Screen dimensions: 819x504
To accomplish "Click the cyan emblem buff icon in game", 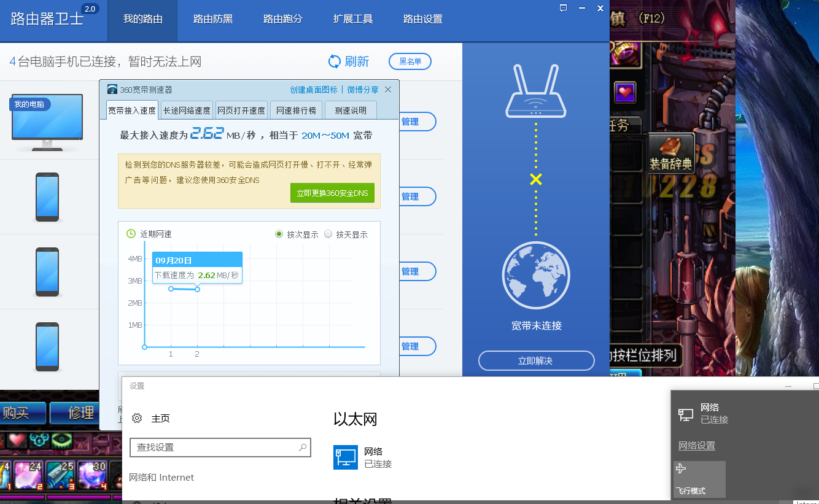I will pyautogui.click(x=39, y=440).
